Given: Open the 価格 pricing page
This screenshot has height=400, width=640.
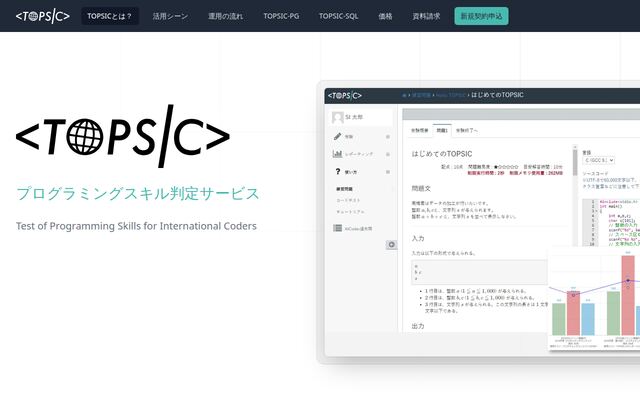Looking at the screenshot, I should coord(385,16).
